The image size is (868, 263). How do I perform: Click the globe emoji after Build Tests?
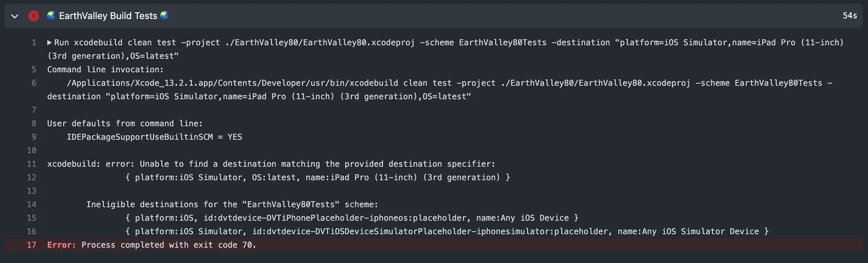click(164, 16)
